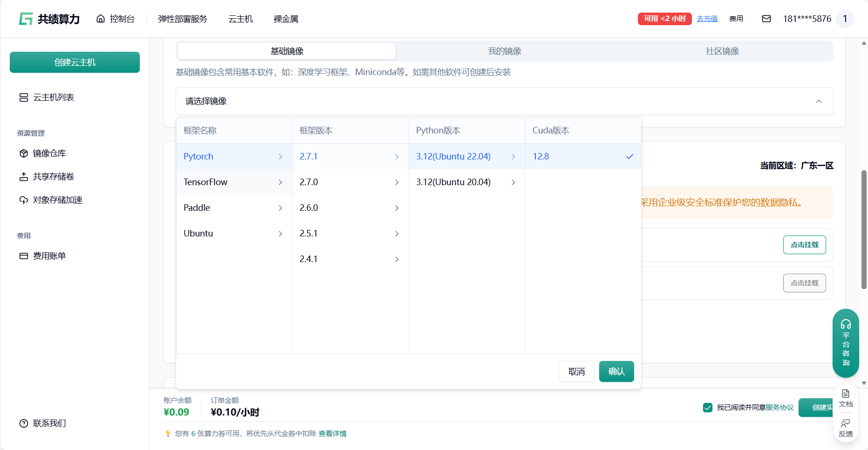This screenshot has width=868, height=450.
Task: Open 镜像仓库 from the sidebar
Action: [x=49, y=153]
